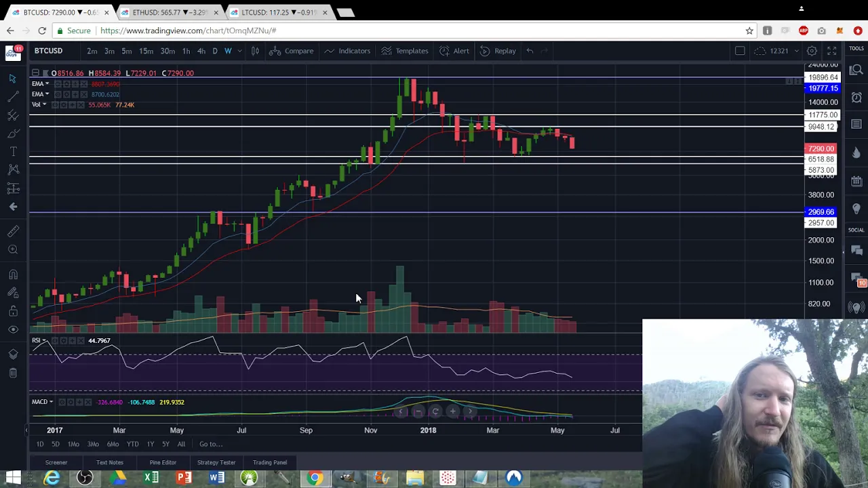Open the Trading Panel tab

point(270,462)
